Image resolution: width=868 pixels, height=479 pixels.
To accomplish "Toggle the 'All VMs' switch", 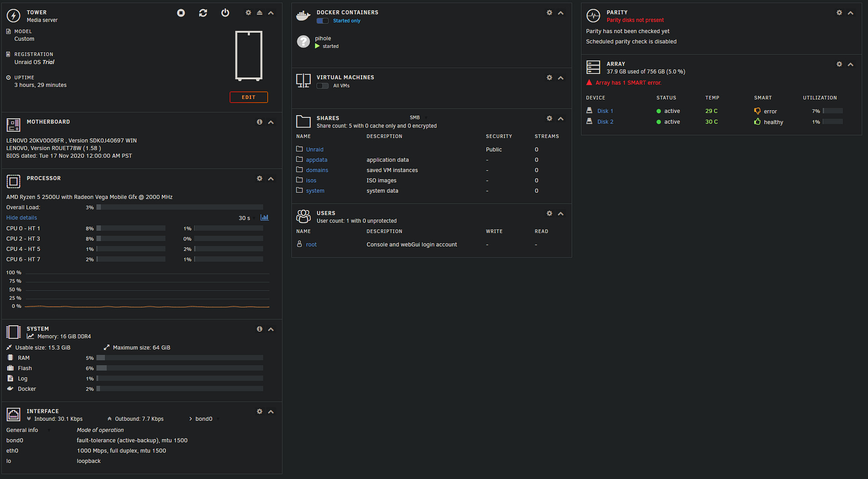I will point(322,86).
